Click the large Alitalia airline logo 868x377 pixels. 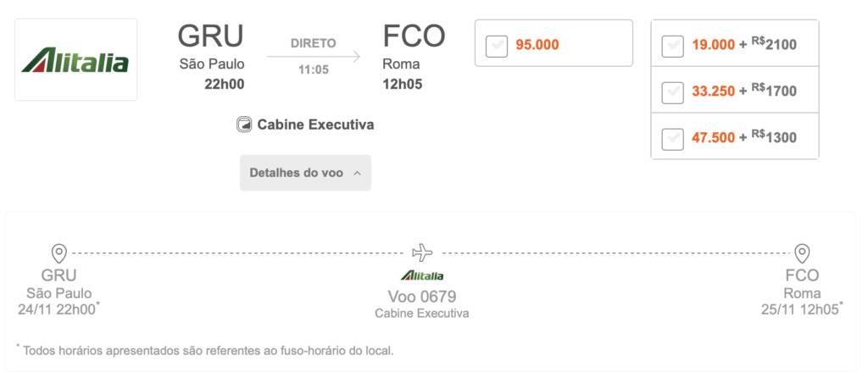75,60
